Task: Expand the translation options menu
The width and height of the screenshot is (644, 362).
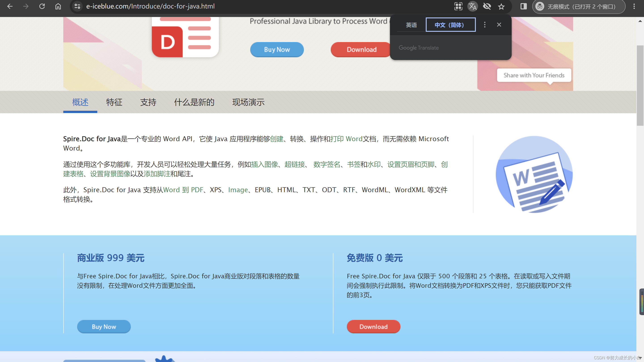Action: tap(485, 25)
